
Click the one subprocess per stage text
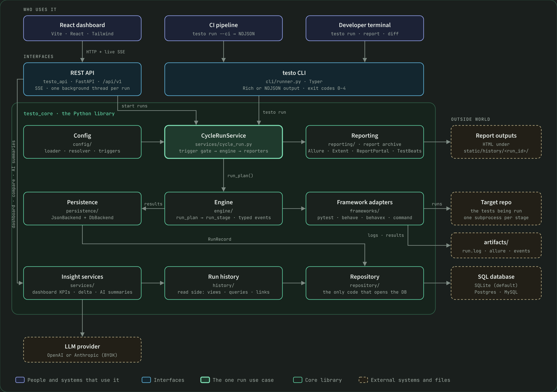pos(496,218)
